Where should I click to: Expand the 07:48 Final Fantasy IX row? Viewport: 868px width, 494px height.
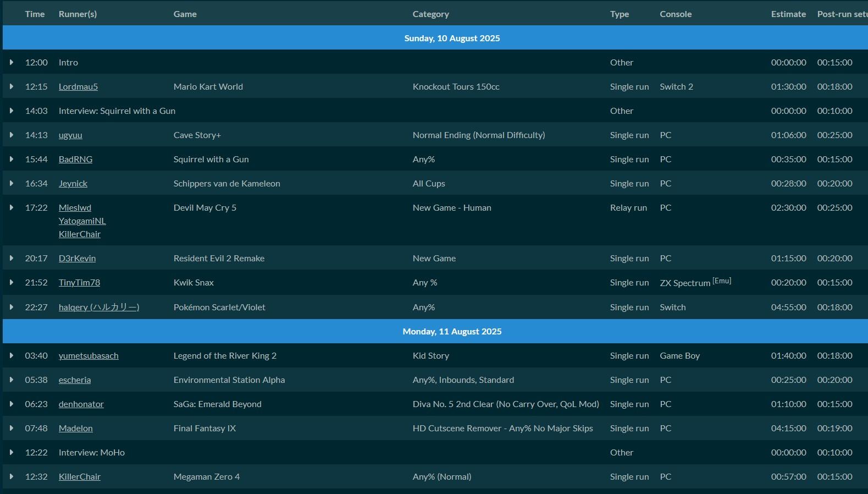(x=11, y=428)
